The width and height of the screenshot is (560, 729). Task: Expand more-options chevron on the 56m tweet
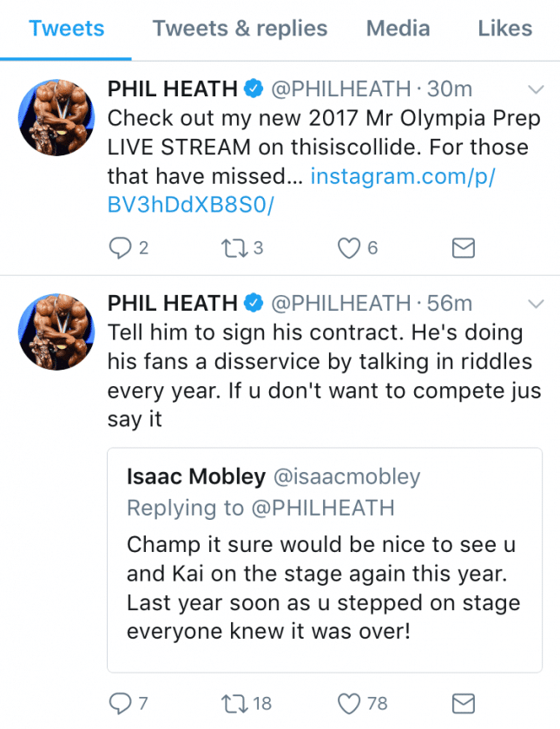(536, 304)
